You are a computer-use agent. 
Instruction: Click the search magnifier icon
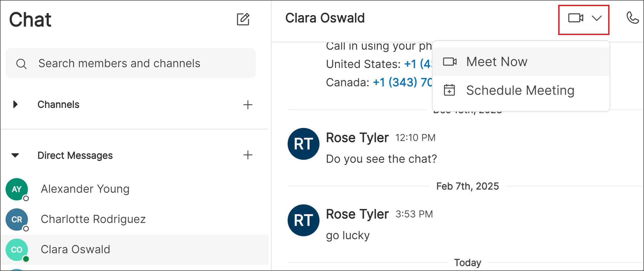point(22,63)
